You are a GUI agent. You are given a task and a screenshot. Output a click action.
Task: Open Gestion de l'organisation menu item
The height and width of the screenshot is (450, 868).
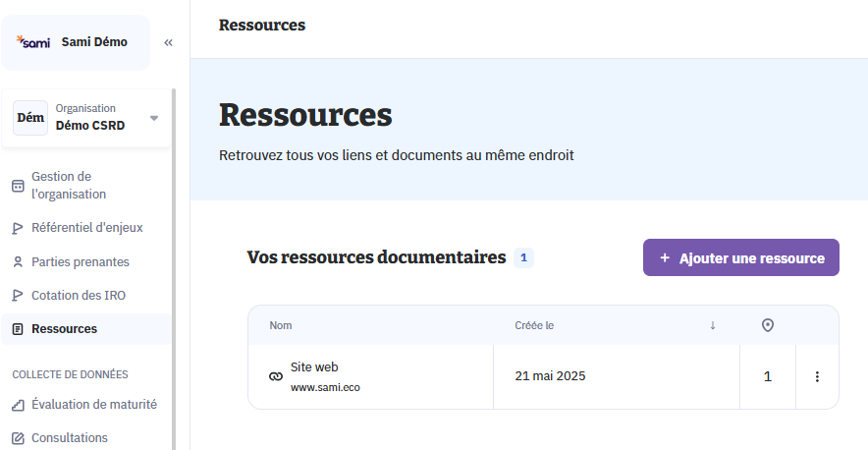coord(69,186)
